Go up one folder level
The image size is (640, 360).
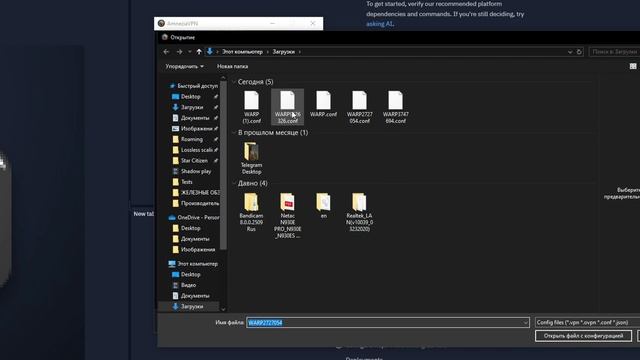199,52
